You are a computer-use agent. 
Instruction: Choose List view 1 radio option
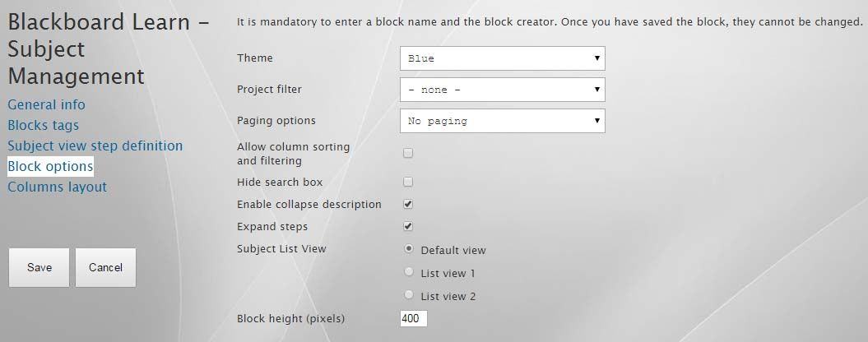[409, 272]
